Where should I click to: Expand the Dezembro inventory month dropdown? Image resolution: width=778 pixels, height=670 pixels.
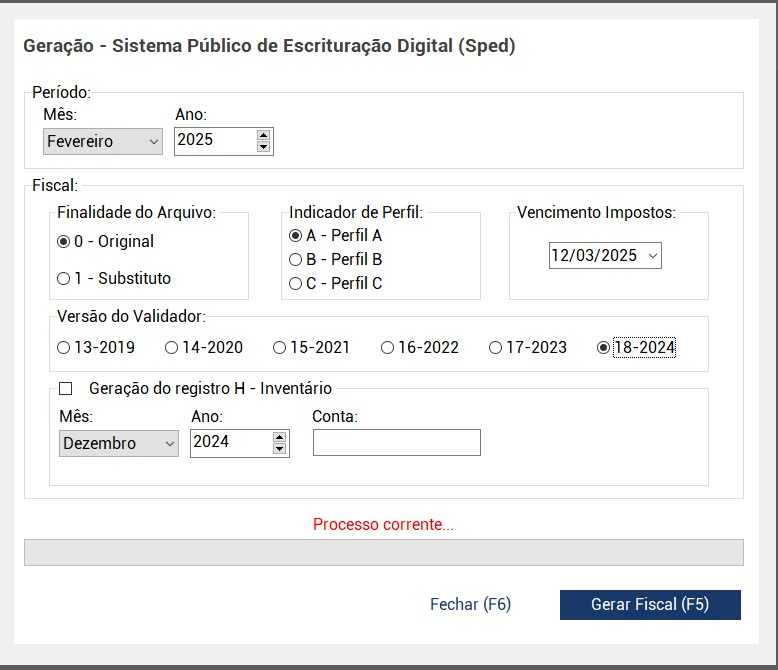(118, 443)
